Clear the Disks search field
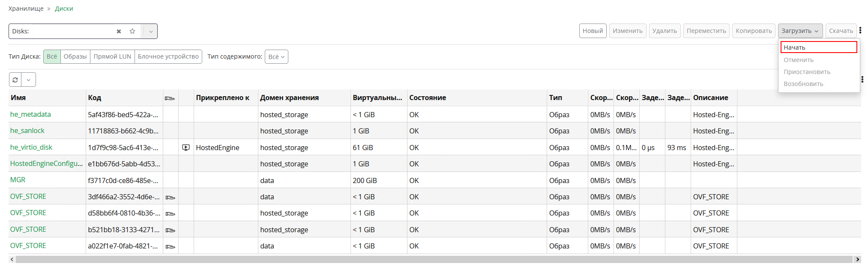This screenshot has width=868, height=269. 119,31
